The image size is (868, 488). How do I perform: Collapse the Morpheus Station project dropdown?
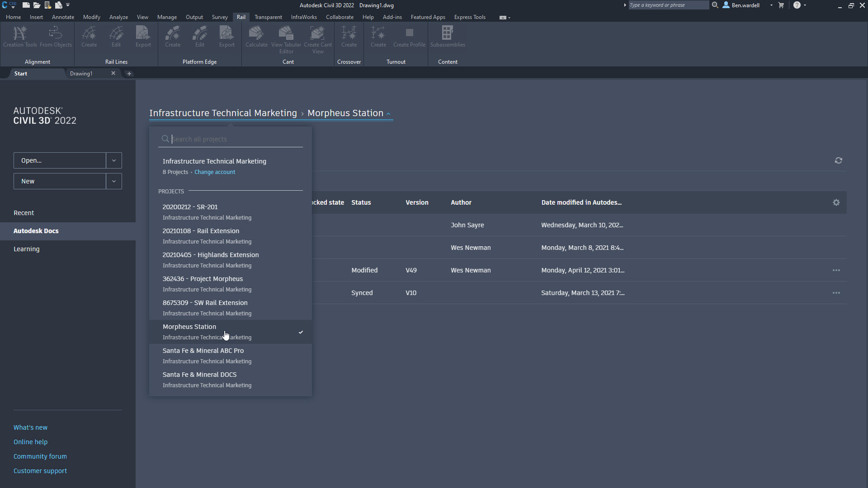(388, 113)
